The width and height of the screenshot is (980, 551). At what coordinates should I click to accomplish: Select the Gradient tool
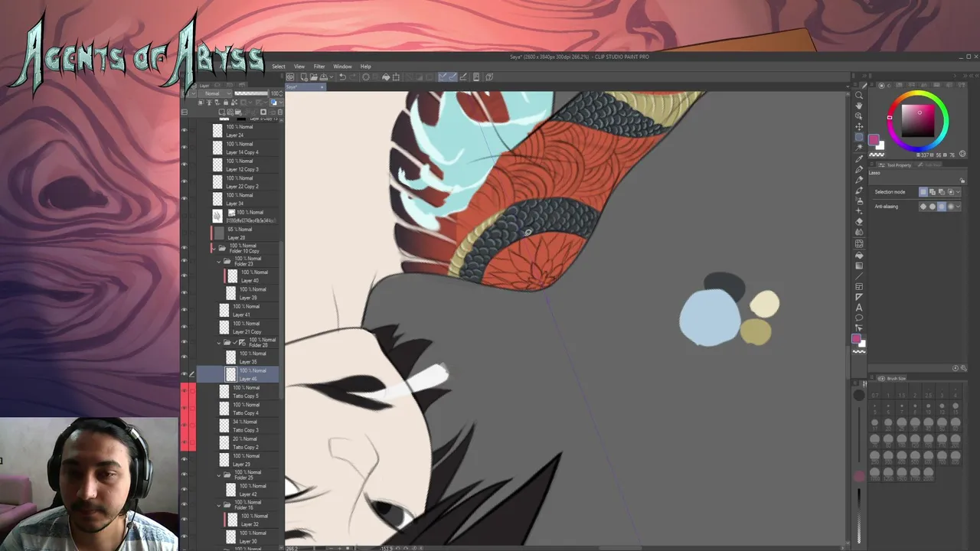click(859, 265)
